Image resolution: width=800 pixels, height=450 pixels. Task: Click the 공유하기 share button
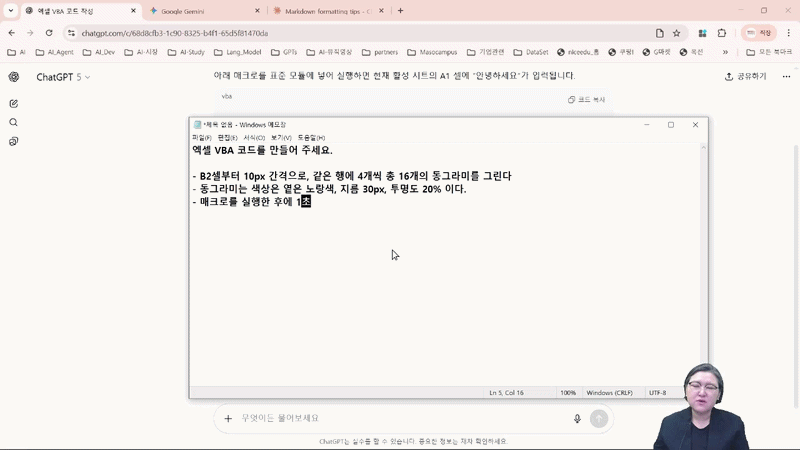(746, 76)
